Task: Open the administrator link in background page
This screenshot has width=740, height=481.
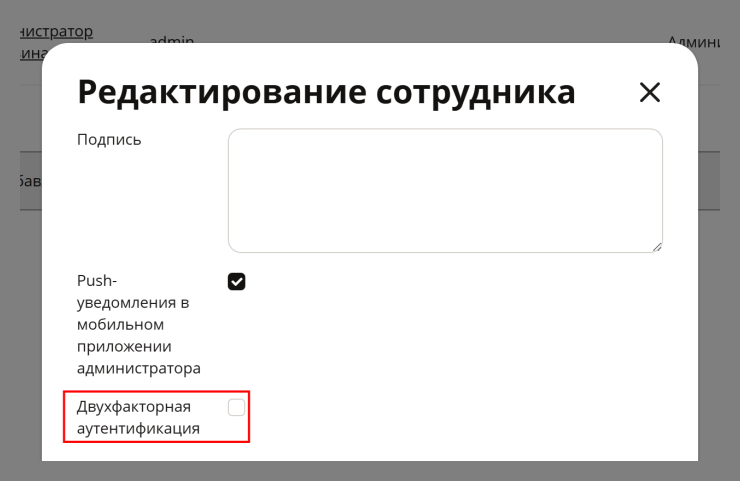Action: [x=56, y=42]
